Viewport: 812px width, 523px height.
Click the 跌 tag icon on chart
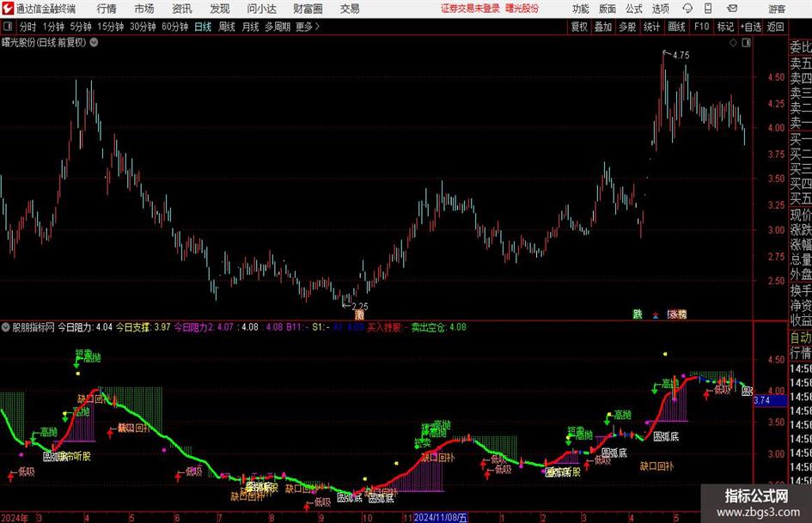[638, 314]
